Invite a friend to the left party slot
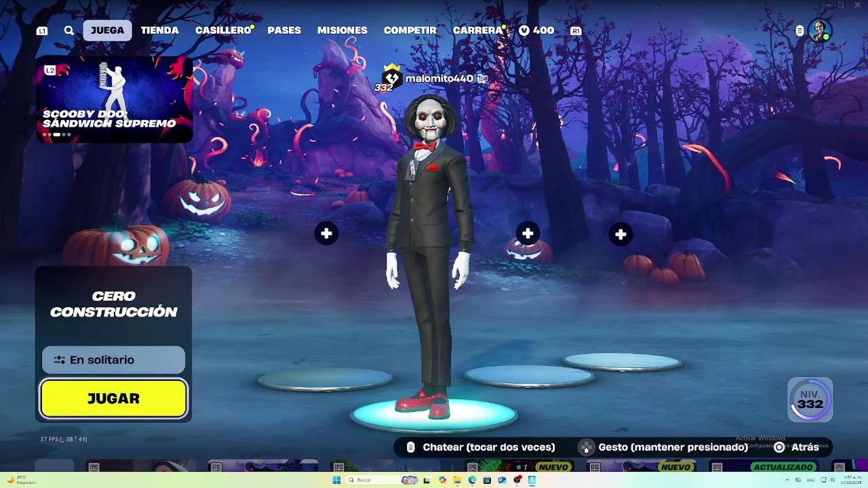868x488 pixels. pos(326,233)
